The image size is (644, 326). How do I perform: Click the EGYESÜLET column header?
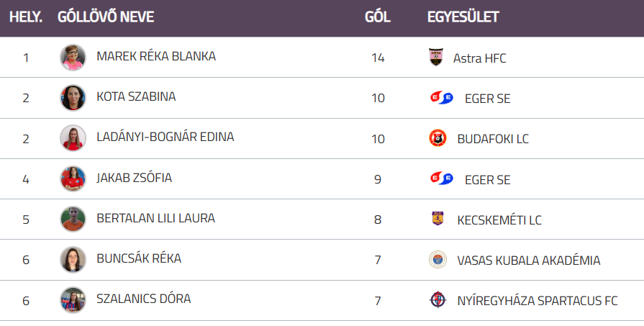click(463, 17)
